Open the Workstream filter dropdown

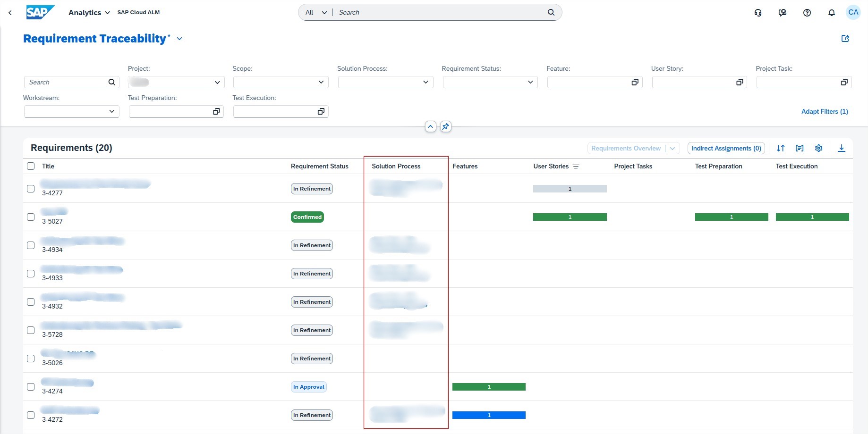click(x=111, y=111)
